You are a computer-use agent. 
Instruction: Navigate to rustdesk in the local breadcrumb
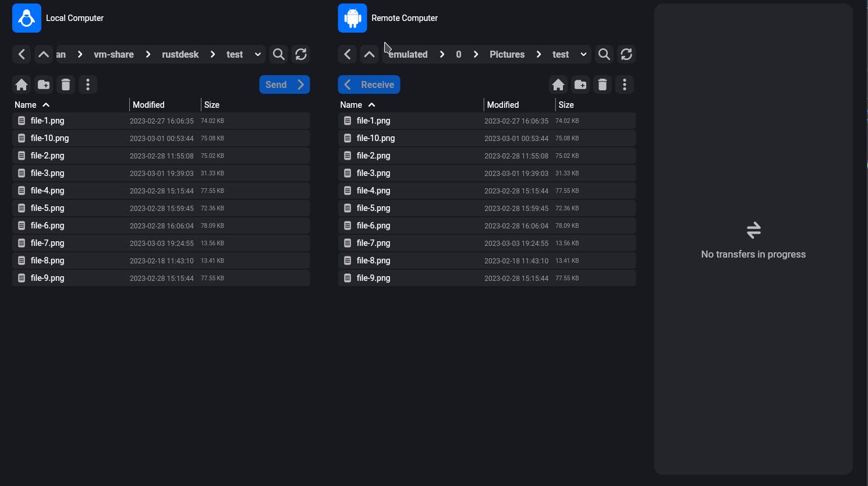click(x=180, y=54)
